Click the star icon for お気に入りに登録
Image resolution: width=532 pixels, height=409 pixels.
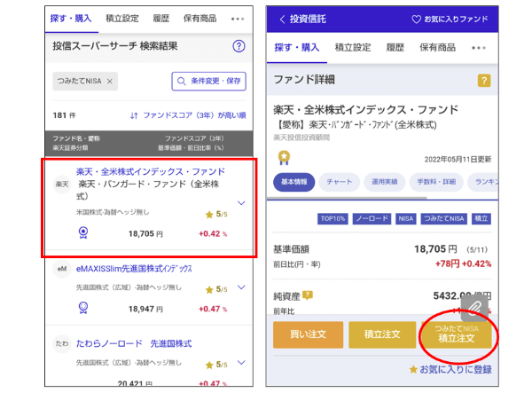(412, 368)
